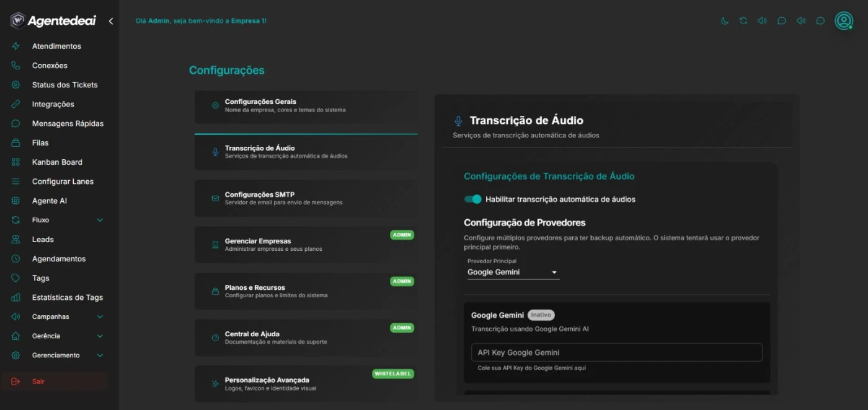
Task: Click the API Key Google Gemini field
Action: tap(616, 352)
